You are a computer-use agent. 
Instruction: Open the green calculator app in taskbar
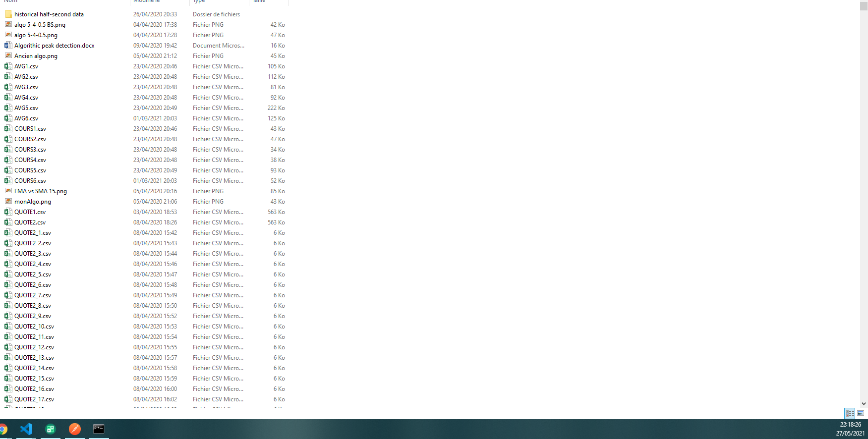pyautogui.click(x=51, y=429)
